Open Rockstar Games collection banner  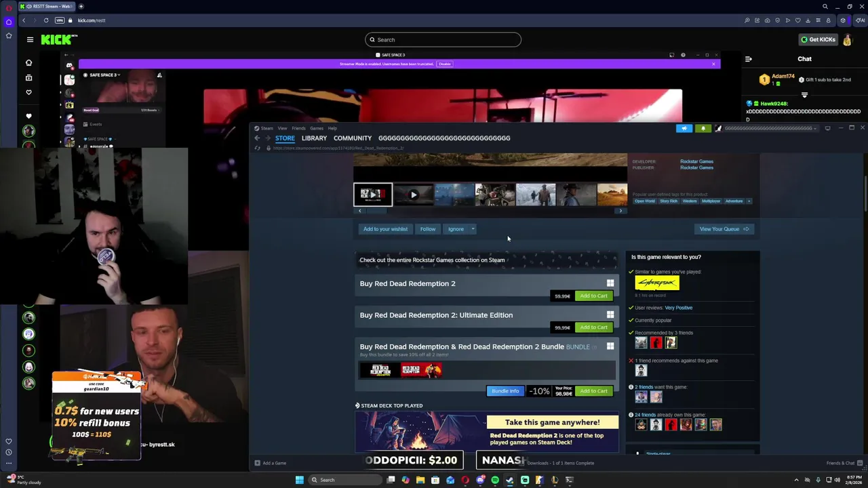point(486,260)
